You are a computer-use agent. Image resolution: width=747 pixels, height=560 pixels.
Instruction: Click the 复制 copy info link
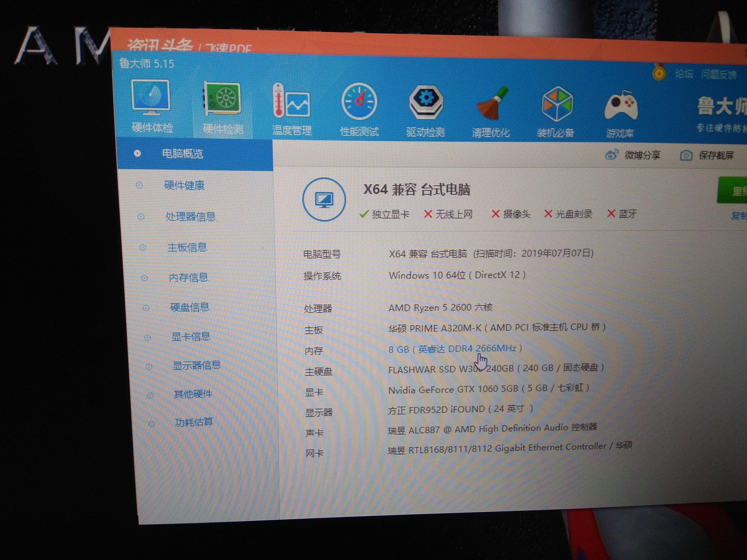point(739,215)
